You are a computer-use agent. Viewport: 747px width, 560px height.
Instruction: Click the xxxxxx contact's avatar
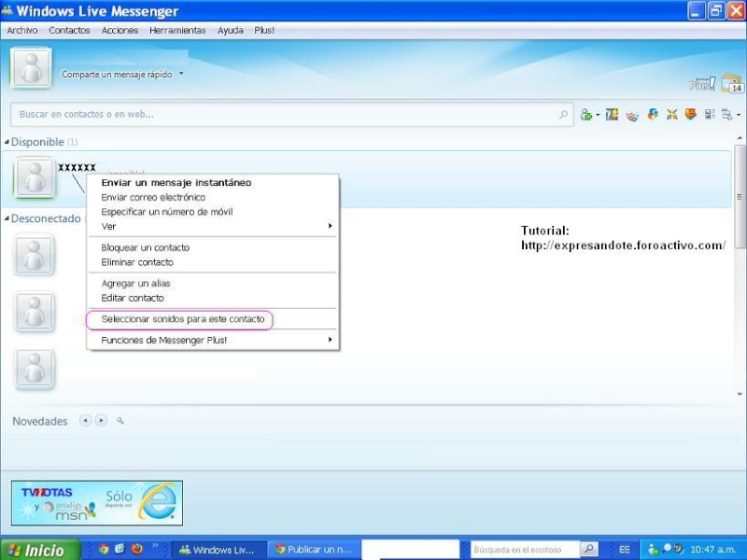click(35, 177)
